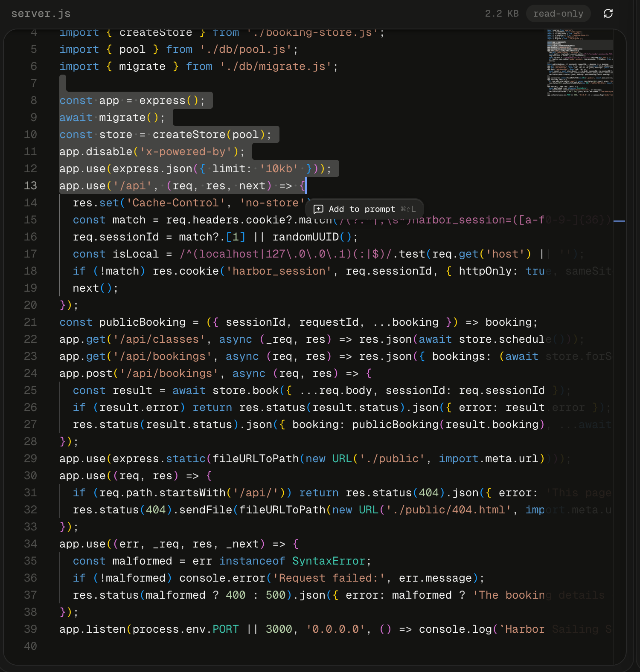The image size is (640, 672).
Task: Click 'next();' on line 19
Action: pos(96,288)
